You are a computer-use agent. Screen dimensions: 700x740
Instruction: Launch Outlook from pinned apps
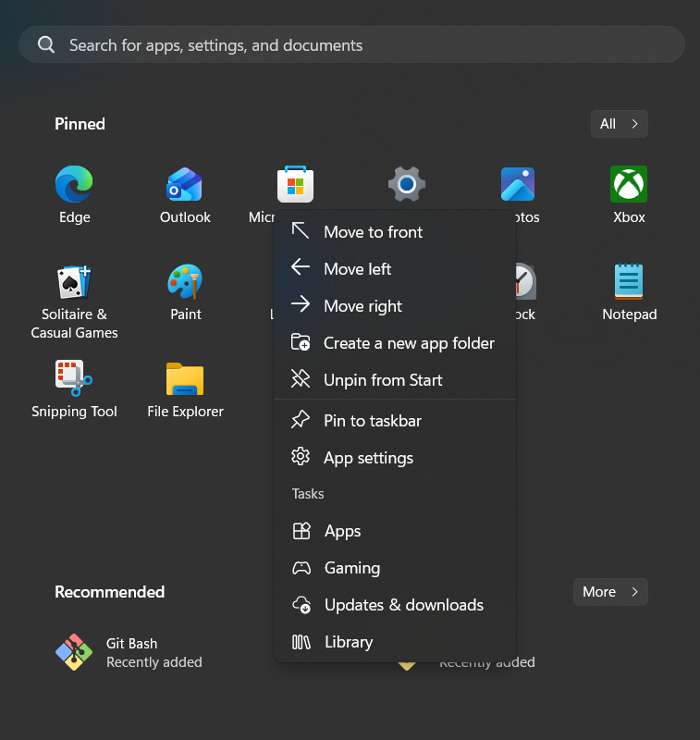[185, 184]
